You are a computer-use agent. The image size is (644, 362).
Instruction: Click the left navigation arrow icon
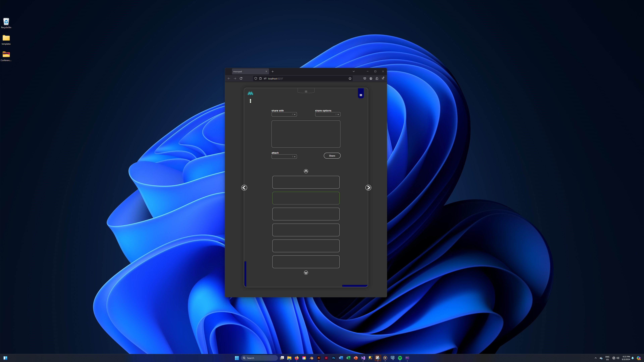244,187
